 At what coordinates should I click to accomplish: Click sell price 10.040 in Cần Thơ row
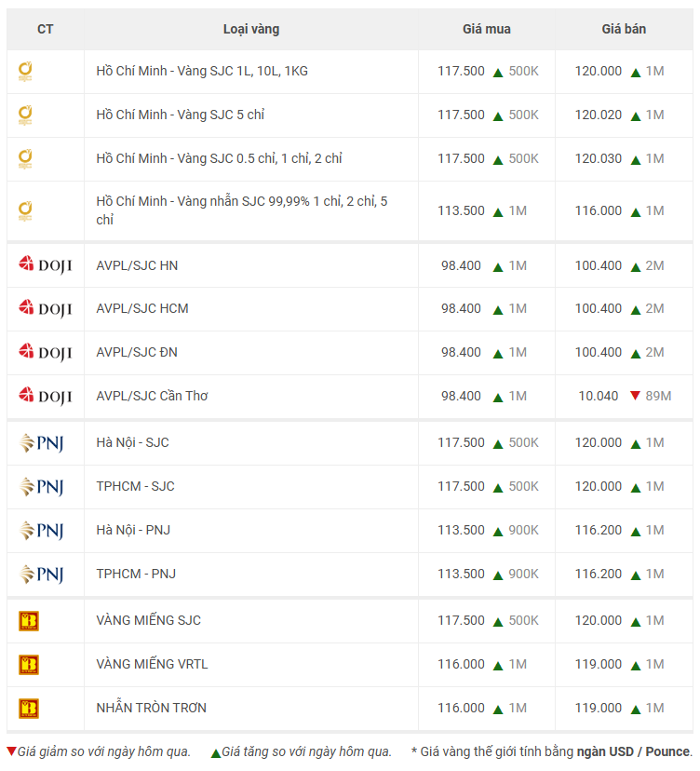tap(599, 397)
